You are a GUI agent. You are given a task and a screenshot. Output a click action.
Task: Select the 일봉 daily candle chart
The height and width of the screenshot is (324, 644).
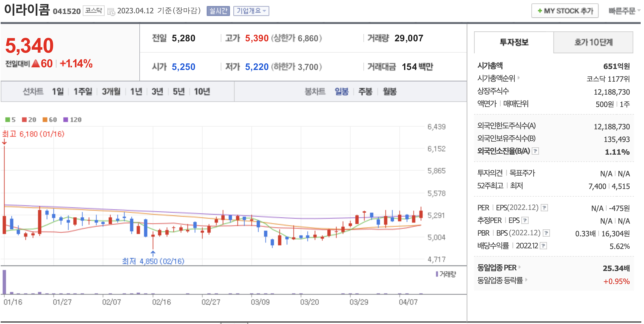pos(341,92)
